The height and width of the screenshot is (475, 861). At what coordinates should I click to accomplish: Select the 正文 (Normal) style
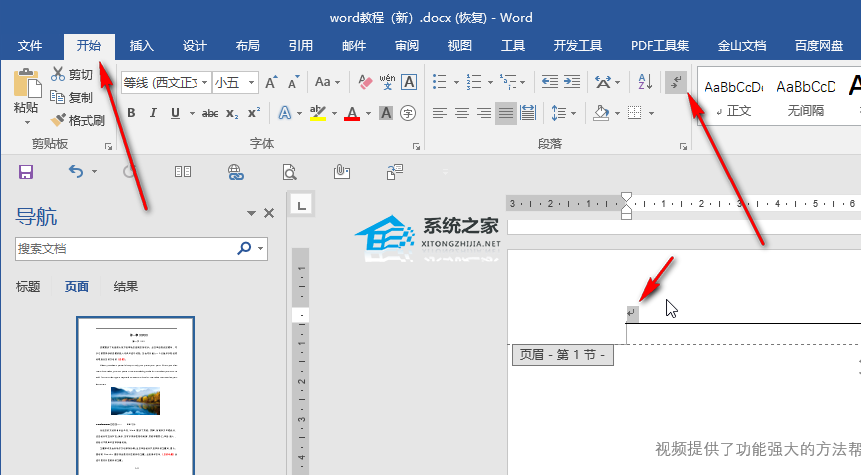point(734,97)
